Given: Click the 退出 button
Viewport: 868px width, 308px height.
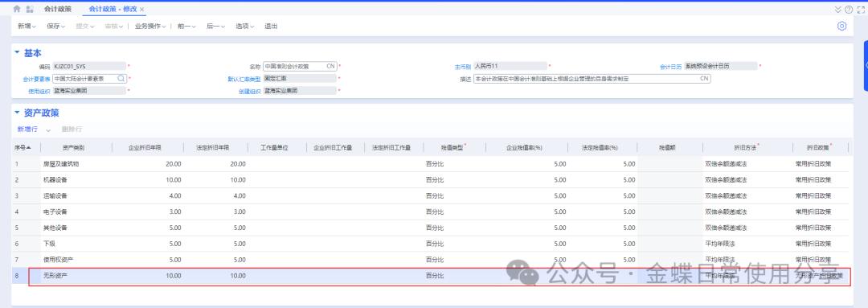Looking at the screenshot, I should pyautogui.click(x=272, y=26).
